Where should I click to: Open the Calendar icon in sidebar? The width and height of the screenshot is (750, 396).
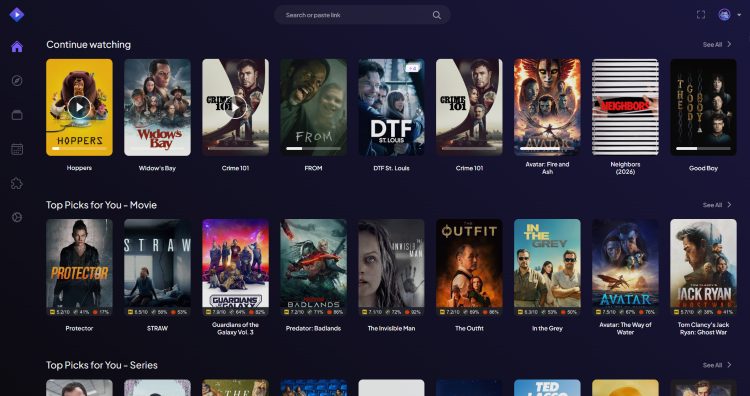[17, 149]
